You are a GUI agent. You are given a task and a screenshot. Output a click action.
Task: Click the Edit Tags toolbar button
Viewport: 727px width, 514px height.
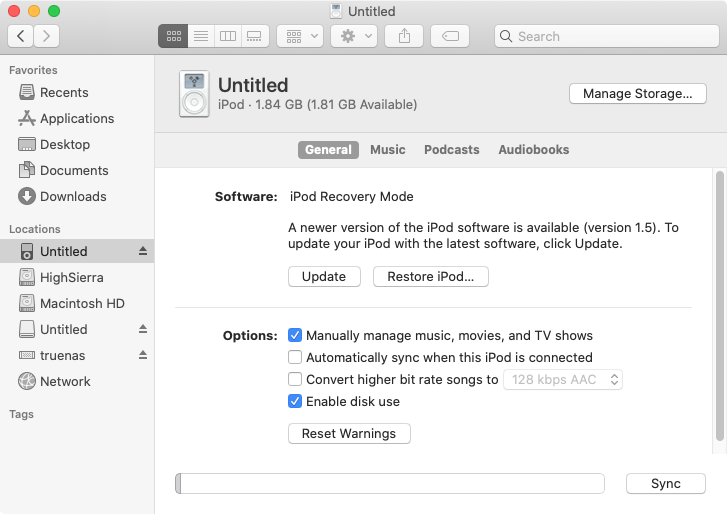(x=450, y=36)
